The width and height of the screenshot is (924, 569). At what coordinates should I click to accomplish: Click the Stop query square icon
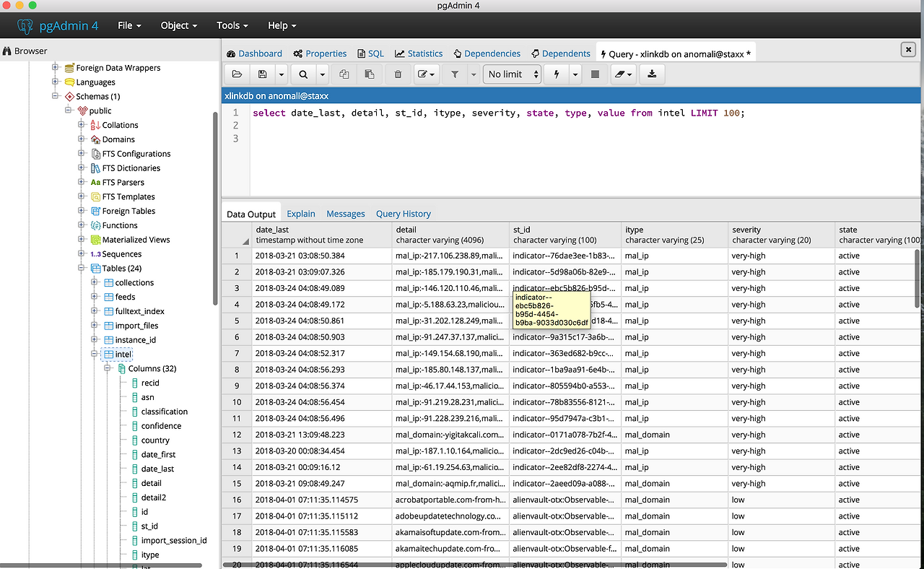(x=595, y=74)
